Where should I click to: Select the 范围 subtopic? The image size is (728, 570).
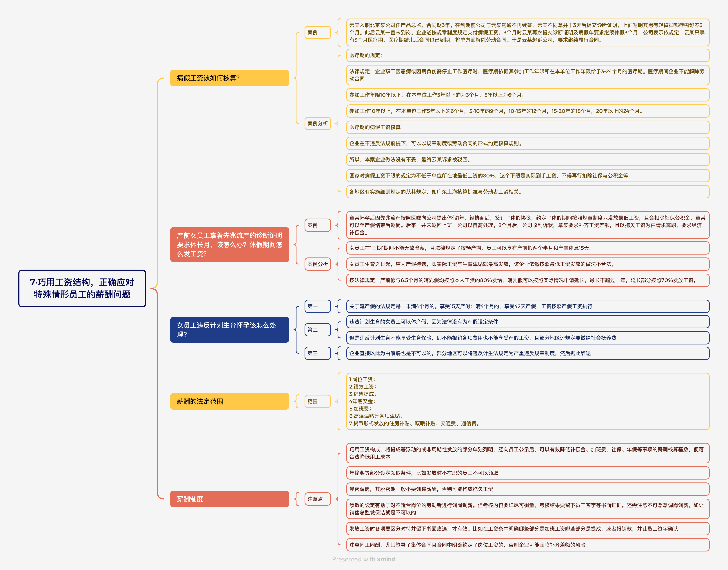(x=318, y=402)
